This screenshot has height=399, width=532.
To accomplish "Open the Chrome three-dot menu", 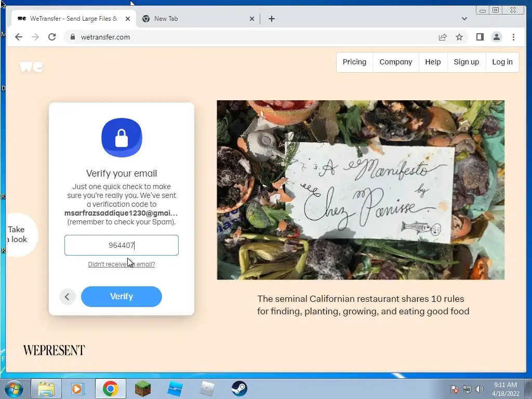I will tap(513, 37).
